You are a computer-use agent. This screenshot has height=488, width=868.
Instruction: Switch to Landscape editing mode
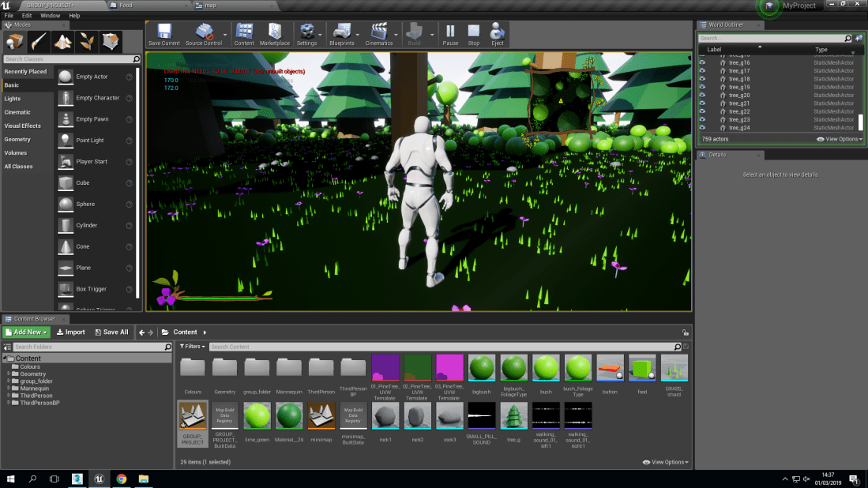click(61, 41)
